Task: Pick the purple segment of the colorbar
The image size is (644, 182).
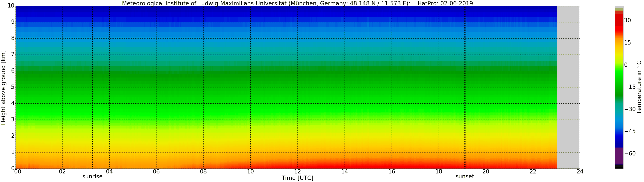Action: 619,155
